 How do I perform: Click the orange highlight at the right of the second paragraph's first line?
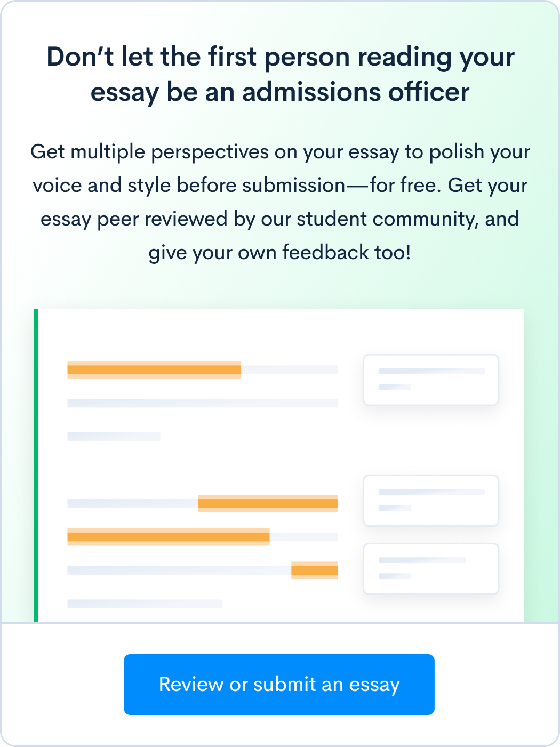[x=268, y=503]
